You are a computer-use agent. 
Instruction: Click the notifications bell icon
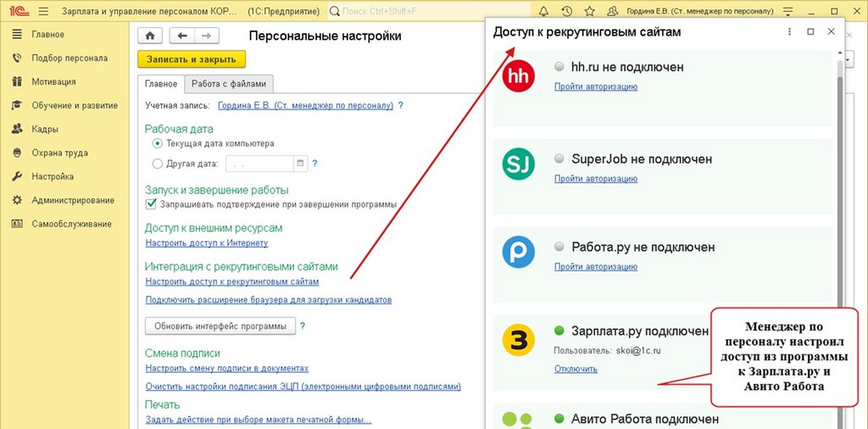coord(543,11)
